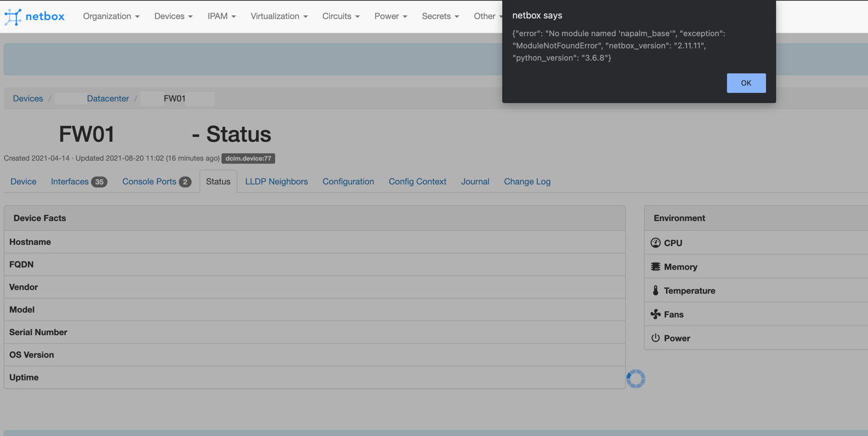Click the Hostname row label
868x436 pixels.
pos(30,242)
